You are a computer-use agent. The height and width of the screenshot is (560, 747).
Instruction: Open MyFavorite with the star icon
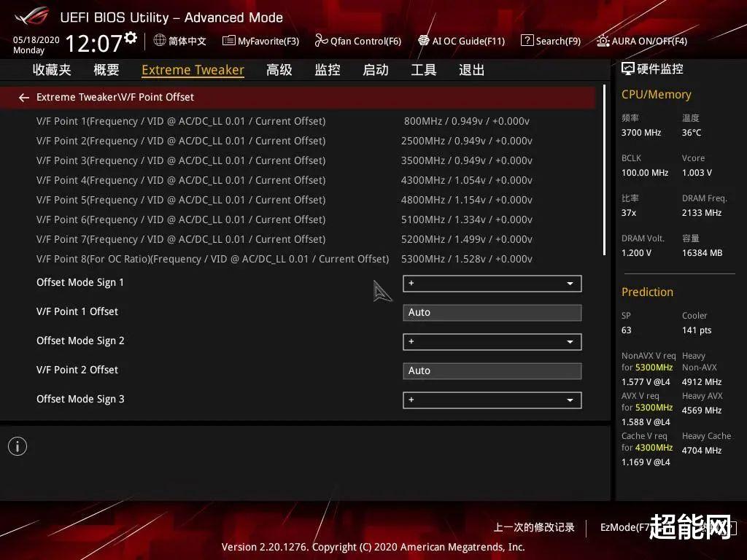[229, 42]
